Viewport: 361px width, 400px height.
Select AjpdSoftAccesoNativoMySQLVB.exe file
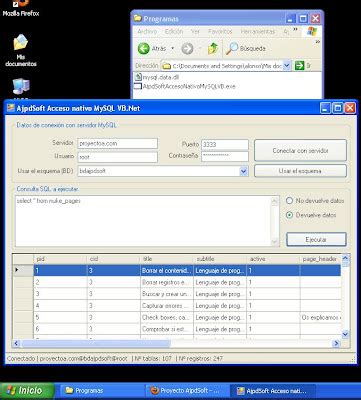tap(185, 86)
